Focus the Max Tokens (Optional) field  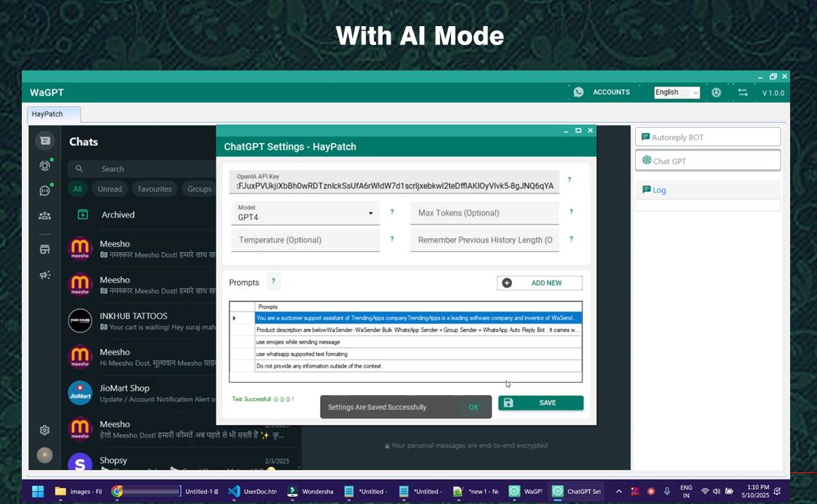point(484,214)
